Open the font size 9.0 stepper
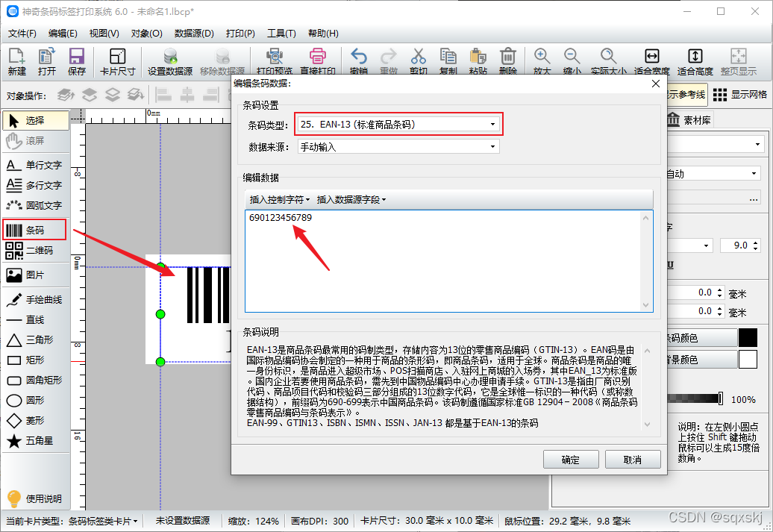This screenshot has height=532, width=773. 756,245
